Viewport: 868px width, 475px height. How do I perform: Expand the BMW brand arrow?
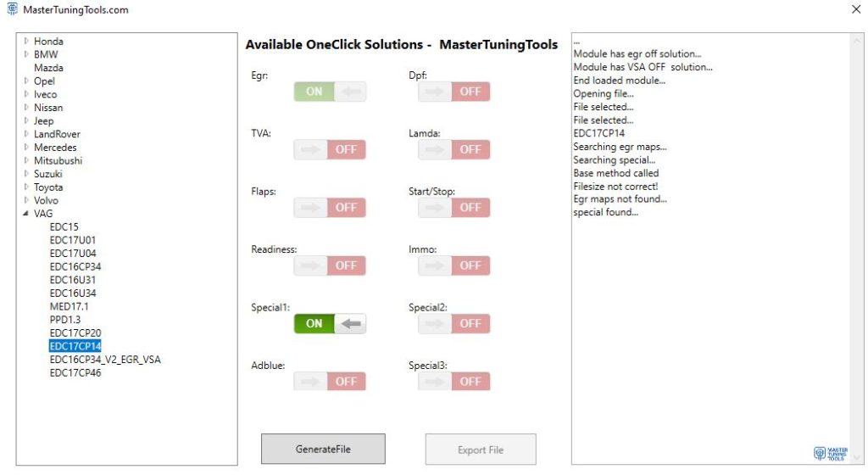(x=26, y=54)
